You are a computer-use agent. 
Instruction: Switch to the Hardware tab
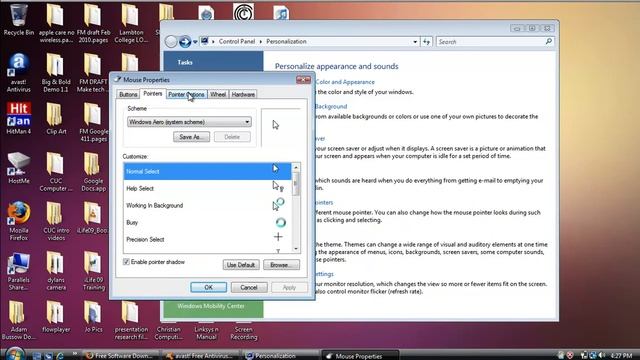(243, 94)
